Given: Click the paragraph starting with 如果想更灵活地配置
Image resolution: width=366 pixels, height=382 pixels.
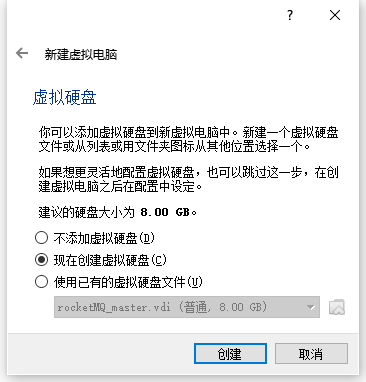Looking at the screenshot, I should [189, 179].
